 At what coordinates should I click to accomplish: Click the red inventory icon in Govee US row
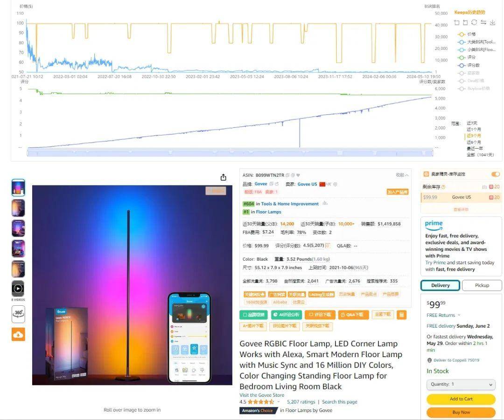(491, 197)
